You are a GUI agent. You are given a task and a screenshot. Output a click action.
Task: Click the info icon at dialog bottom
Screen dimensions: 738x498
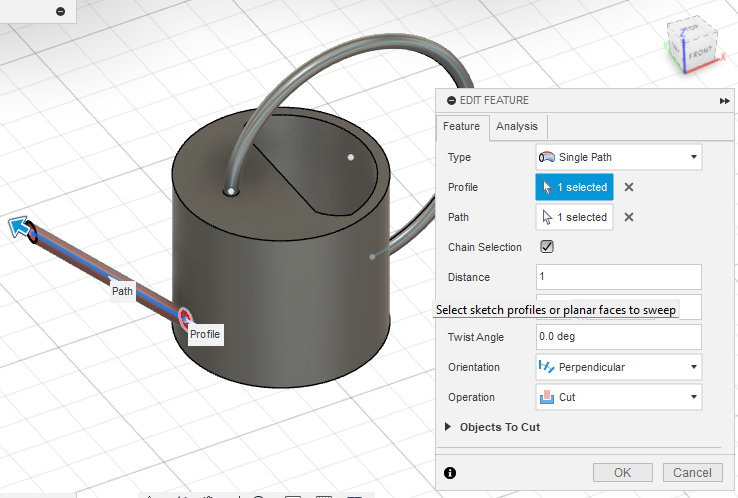[x=450, y=473]
